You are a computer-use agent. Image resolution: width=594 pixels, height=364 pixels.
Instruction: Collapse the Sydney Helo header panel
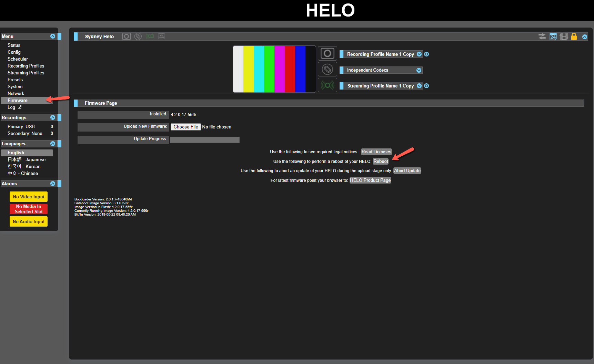coord(585,37)
